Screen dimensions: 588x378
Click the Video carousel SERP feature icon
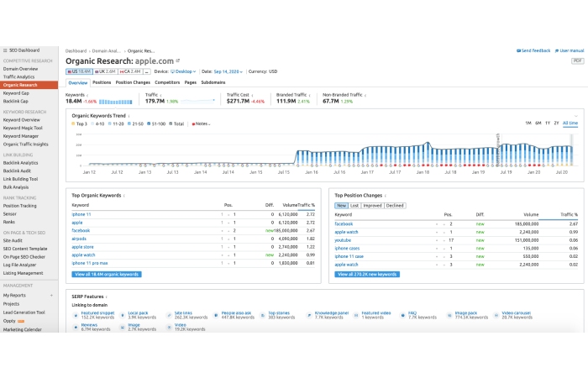pos(496,315)
